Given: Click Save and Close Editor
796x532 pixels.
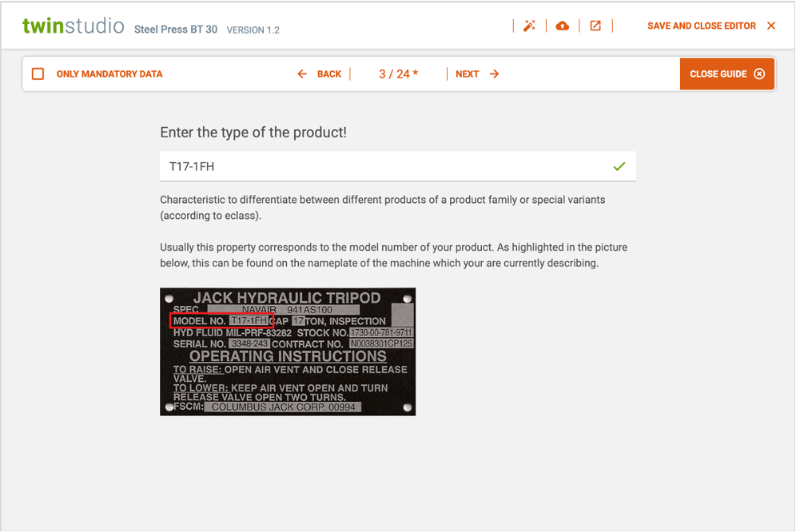Looking at the screenshot, I should click(701, 26).
